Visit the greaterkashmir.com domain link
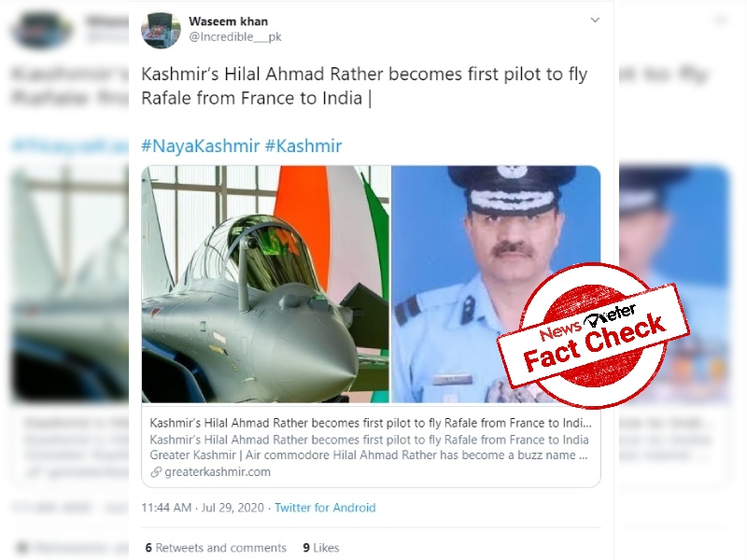 (x=218, y=472)
